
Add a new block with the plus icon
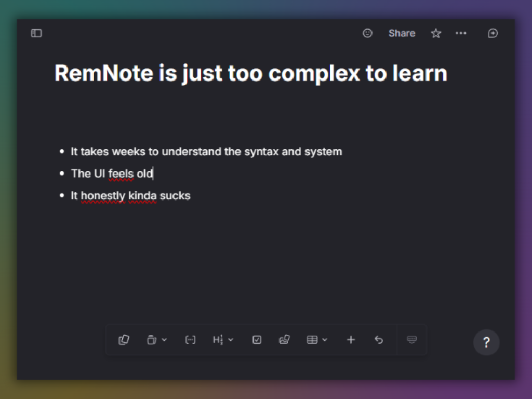(x=351, y=340)
